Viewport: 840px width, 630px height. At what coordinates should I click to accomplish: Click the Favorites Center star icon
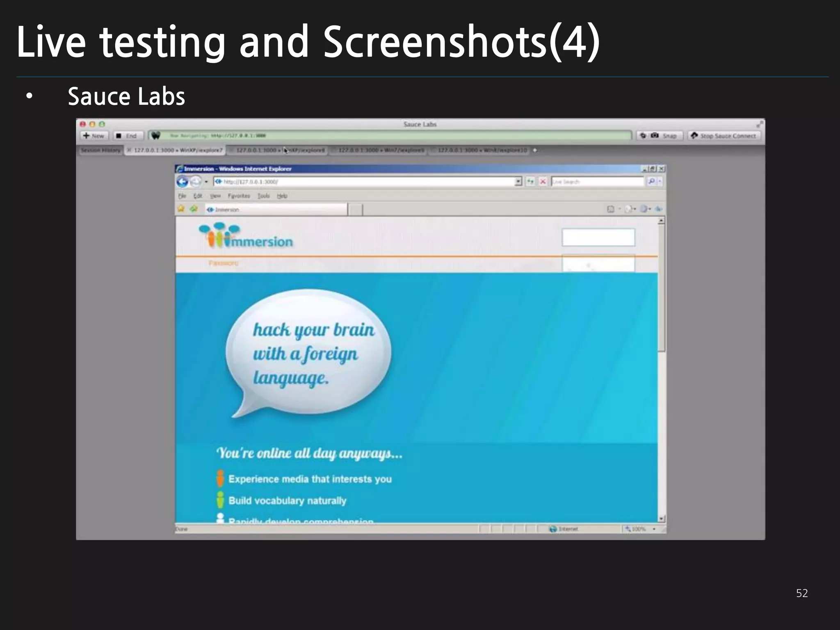181,209
